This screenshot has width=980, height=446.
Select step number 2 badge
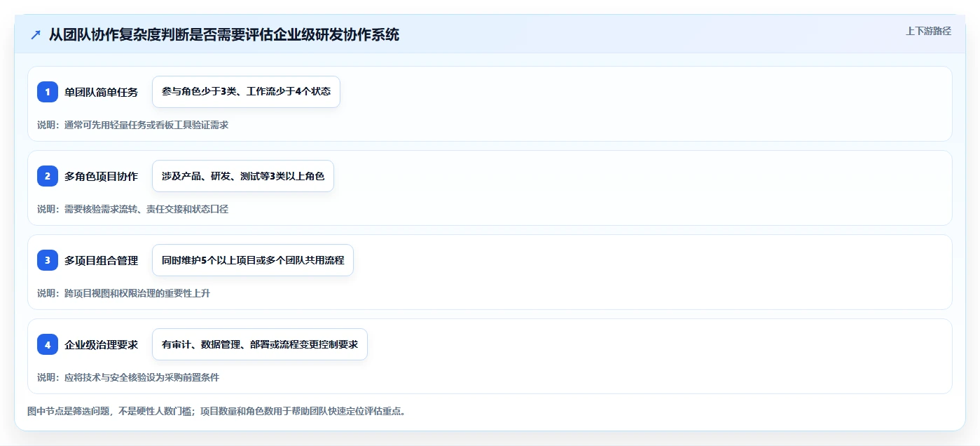(48, 176)
